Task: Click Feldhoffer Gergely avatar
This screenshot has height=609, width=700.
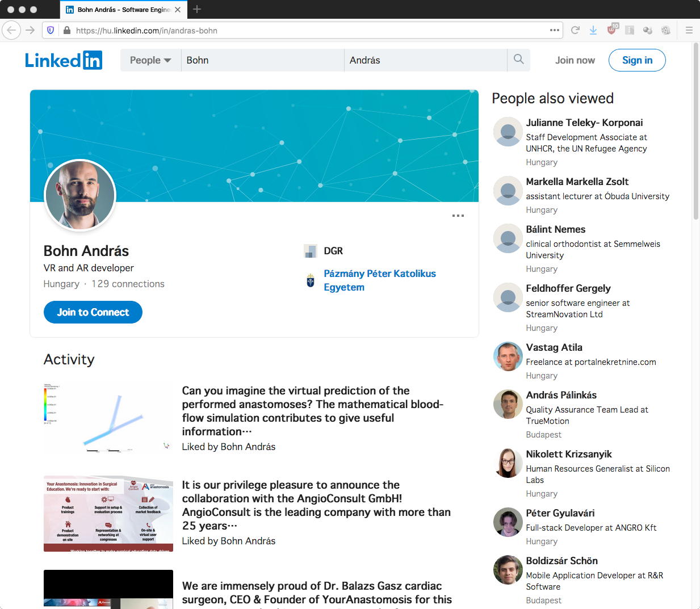Action: coord(508,297)
